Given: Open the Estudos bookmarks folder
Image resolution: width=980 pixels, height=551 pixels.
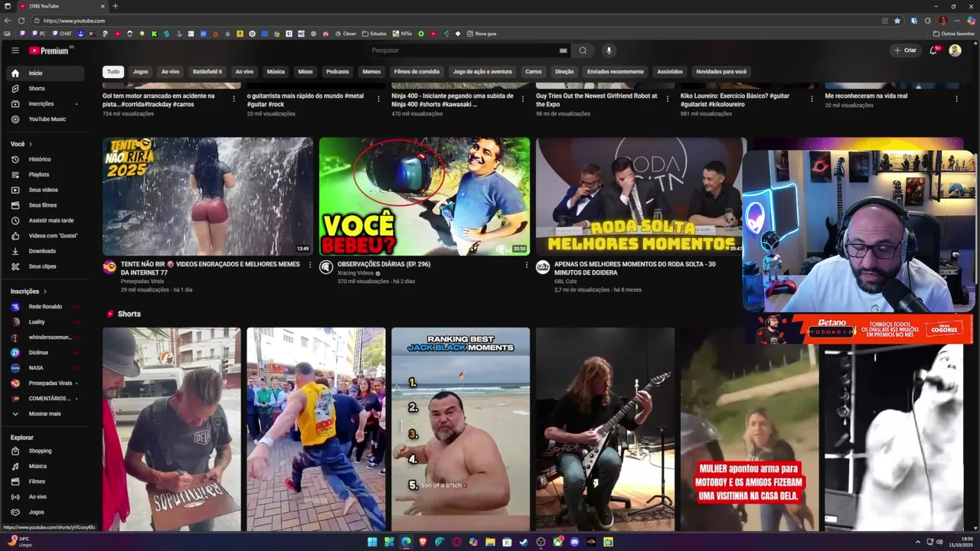Looking at the screenshot, I should click(x=374, y=34).
